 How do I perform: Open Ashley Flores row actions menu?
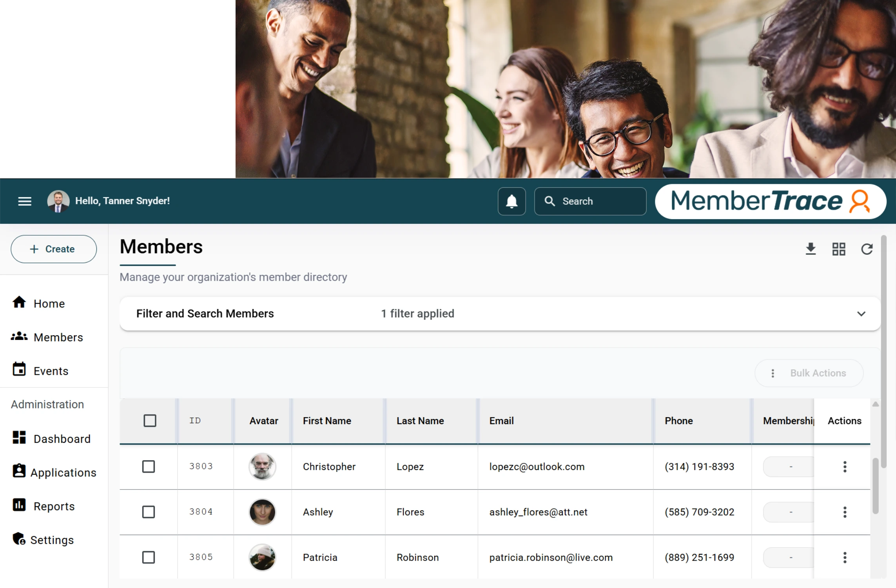[845, 512]
